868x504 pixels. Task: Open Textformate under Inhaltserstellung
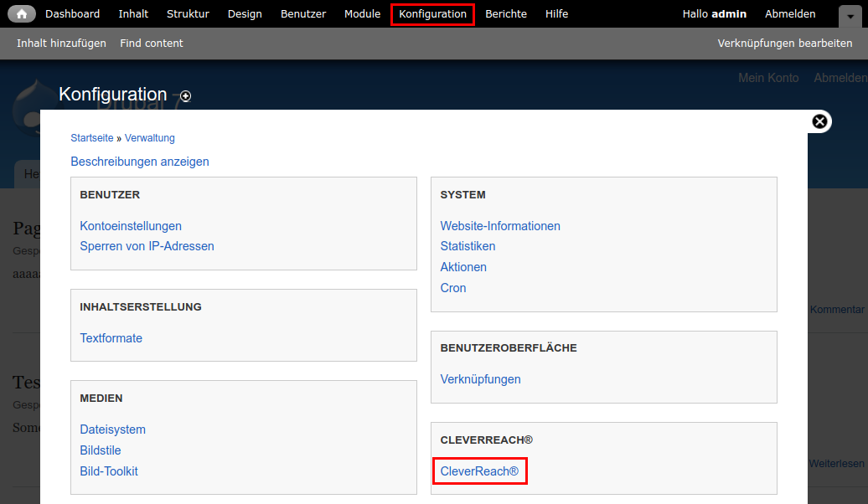tap(111, 338)
